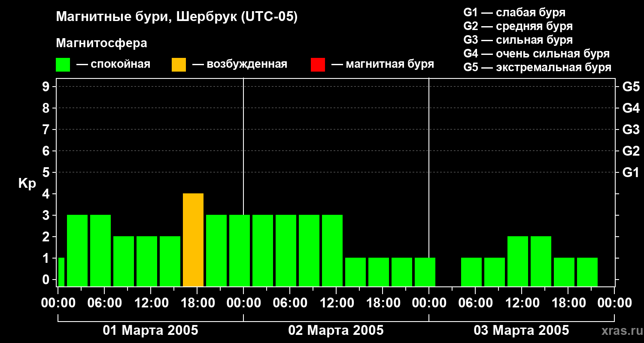Select the "02 Марта 2005" date label

coord(336,331)
